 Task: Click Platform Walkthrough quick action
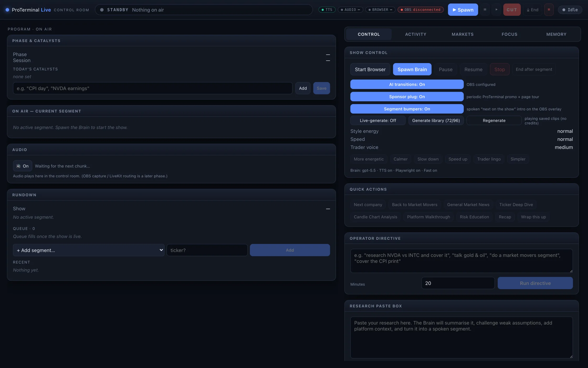pyautogui.click(x=428, y=217)
